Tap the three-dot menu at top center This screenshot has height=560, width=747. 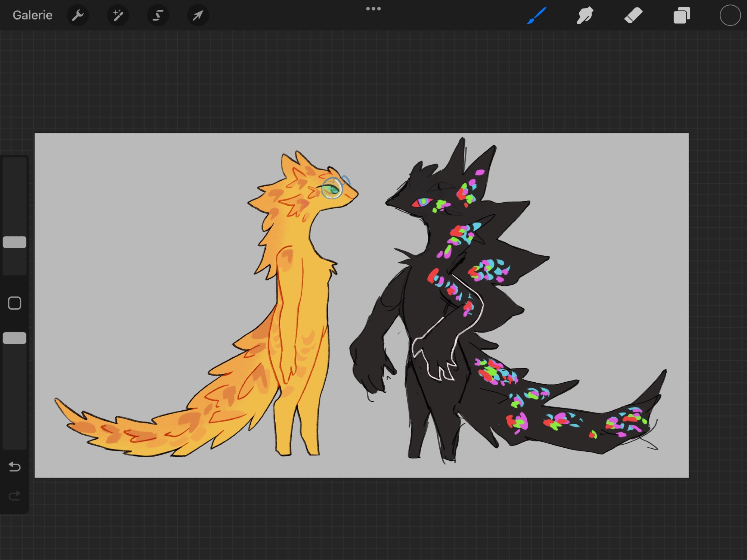pyautogui.click(x=373, y=9)
